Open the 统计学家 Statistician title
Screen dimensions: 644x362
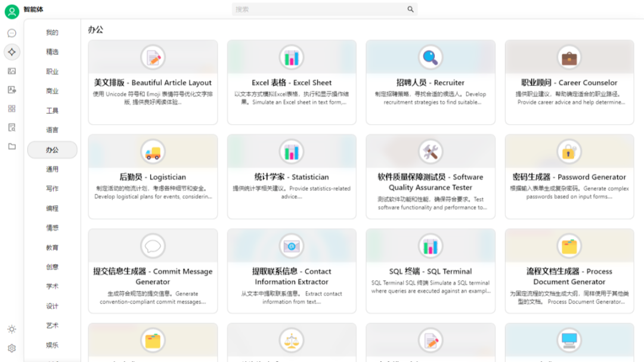pyautogui.click(x=292, y=177)
